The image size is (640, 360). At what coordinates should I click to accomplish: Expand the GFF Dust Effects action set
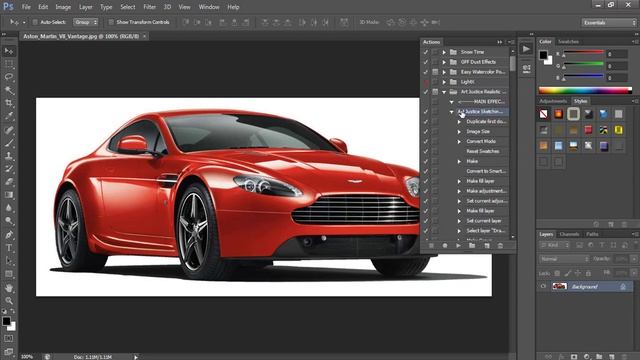click(x=444, y=62)
